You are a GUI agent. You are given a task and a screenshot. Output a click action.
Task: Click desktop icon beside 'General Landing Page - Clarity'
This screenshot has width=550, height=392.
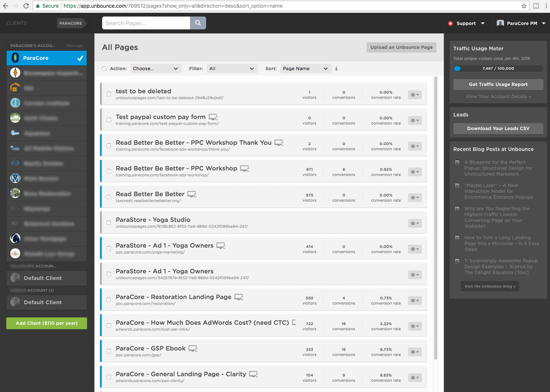254,374
